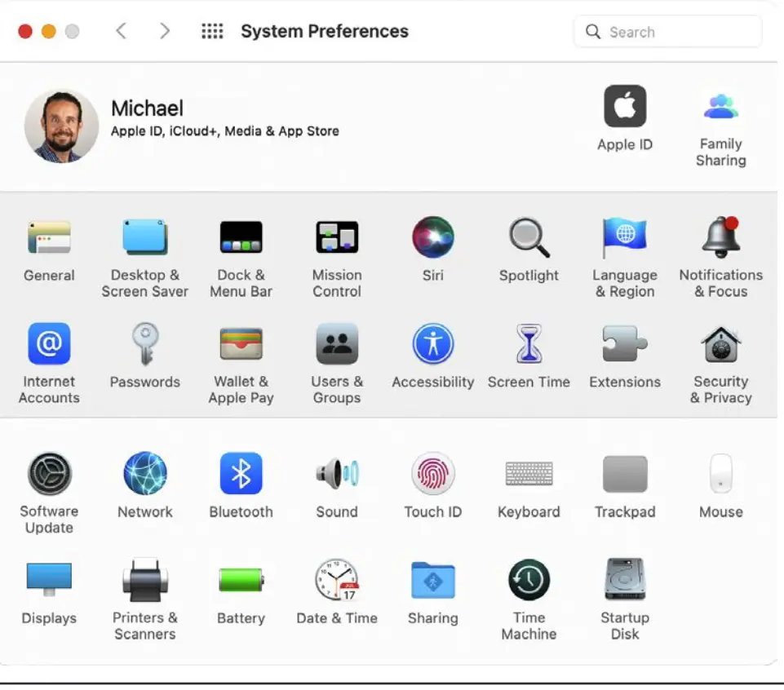The height and width of the screenshot is (690, 784).
Task: Open Time Machine preferences
Action: pyautogui.click(x=529, y=581)
